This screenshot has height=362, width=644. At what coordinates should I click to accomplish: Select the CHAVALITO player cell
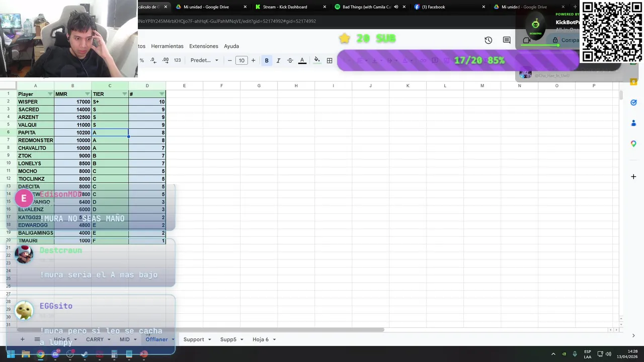pyautogui.click(x=35, y=148)
